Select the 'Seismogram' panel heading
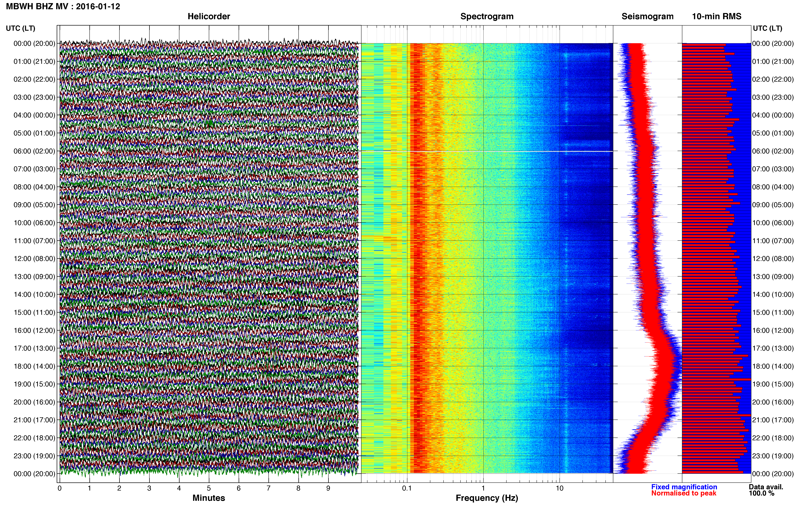Viewport: 812px width, 508px height. point(648,16)
